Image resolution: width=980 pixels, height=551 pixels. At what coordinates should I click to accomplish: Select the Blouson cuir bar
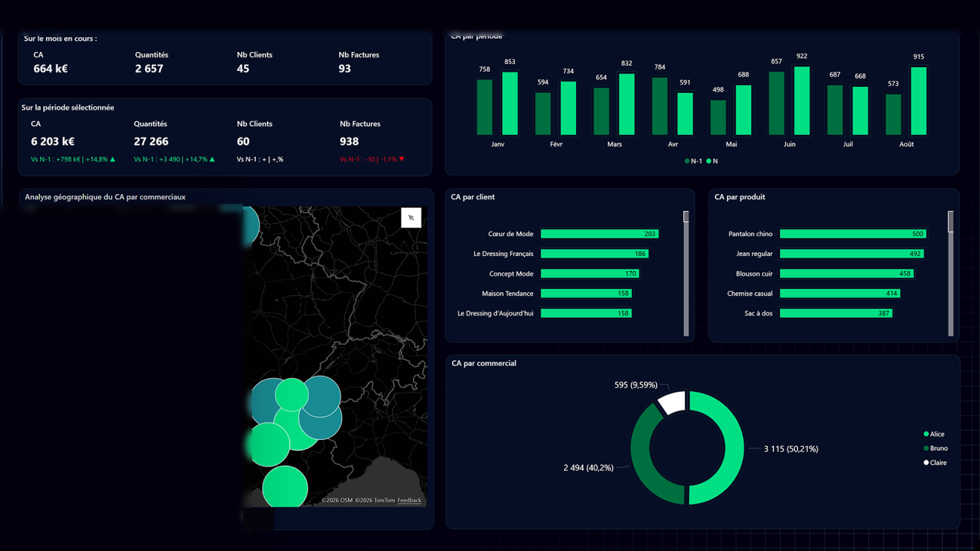click(x=846, y=273)
